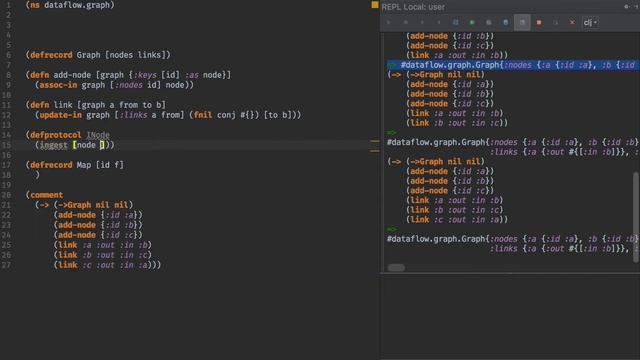
Task: Click 'defrecord Map' in line 17
Action: [60, 165]
